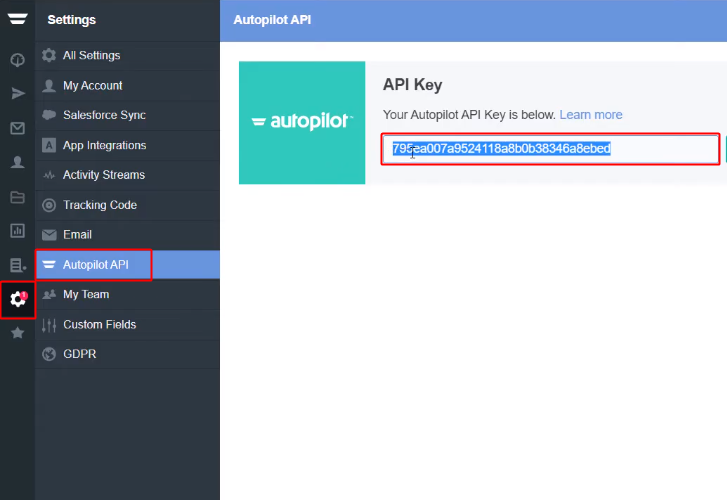The width and height of the screenshot is (727, 500).
Task: Open Journeys paper plane icon
Action: (x=18, y=94)
